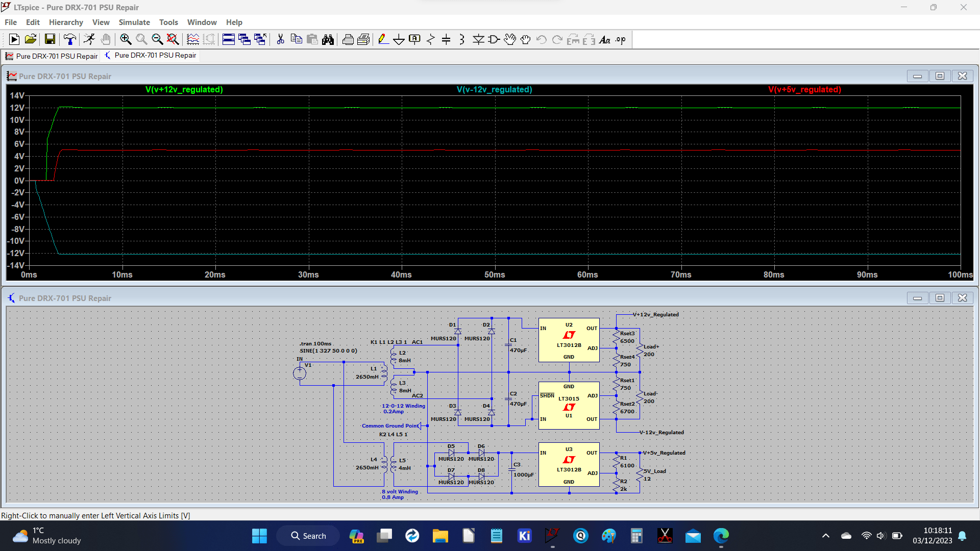Click the taskbar Search box

pyautogui.click(x=308, y=536)
